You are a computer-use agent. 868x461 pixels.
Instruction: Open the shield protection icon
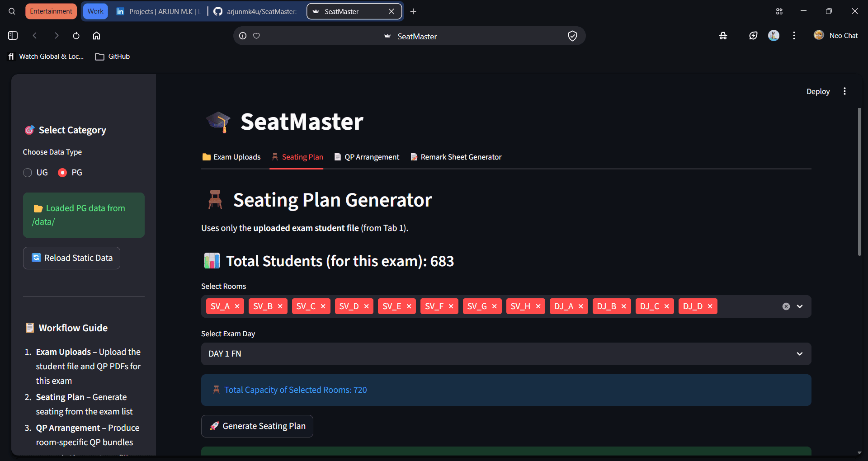coord(572,36)
